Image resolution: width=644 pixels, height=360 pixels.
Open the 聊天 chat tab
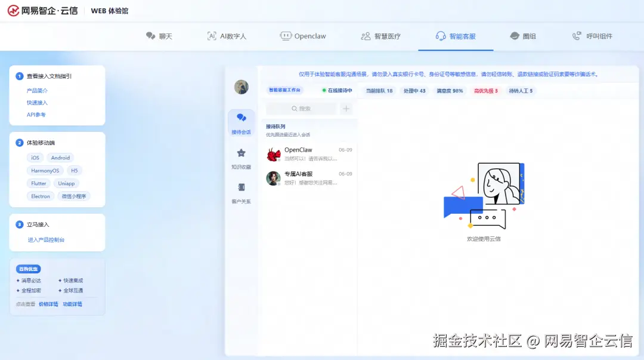click(x=159, y=36)
